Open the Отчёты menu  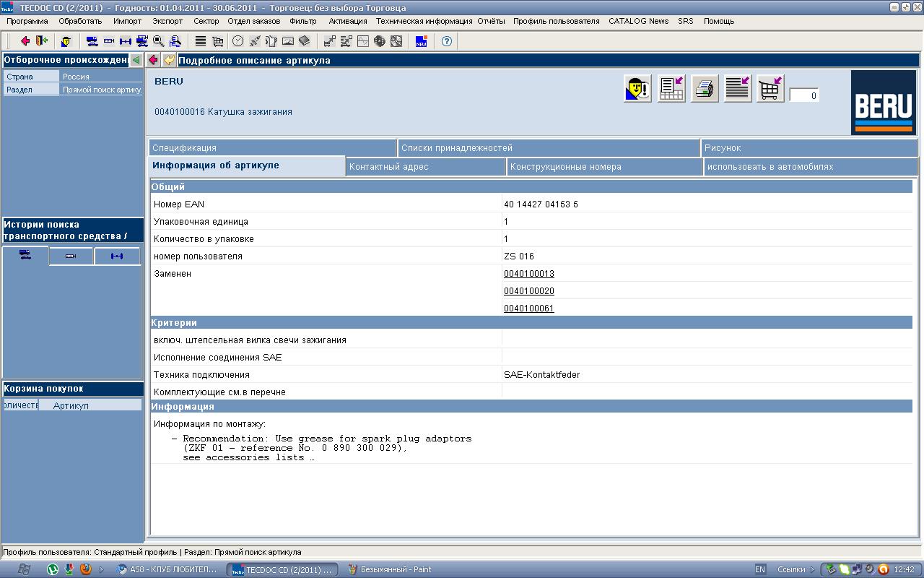tap(491, 21)
